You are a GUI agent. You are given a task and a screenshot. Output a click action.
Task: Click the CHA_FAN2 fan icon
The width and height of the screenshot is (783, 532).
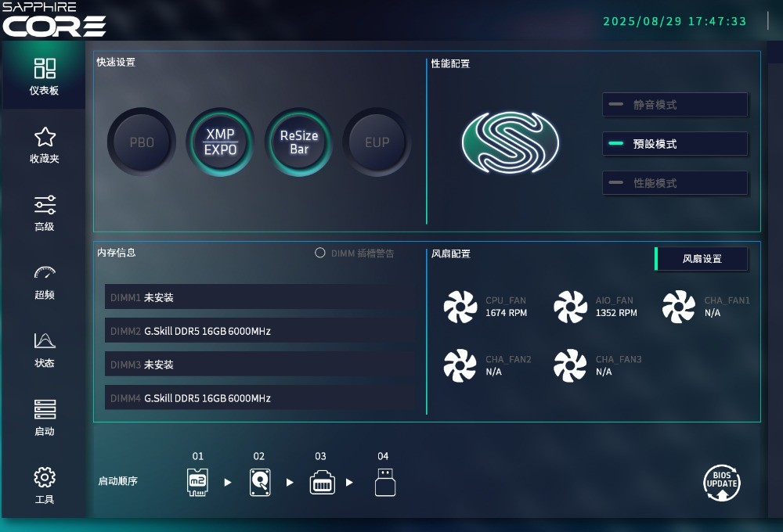point(460,366)
